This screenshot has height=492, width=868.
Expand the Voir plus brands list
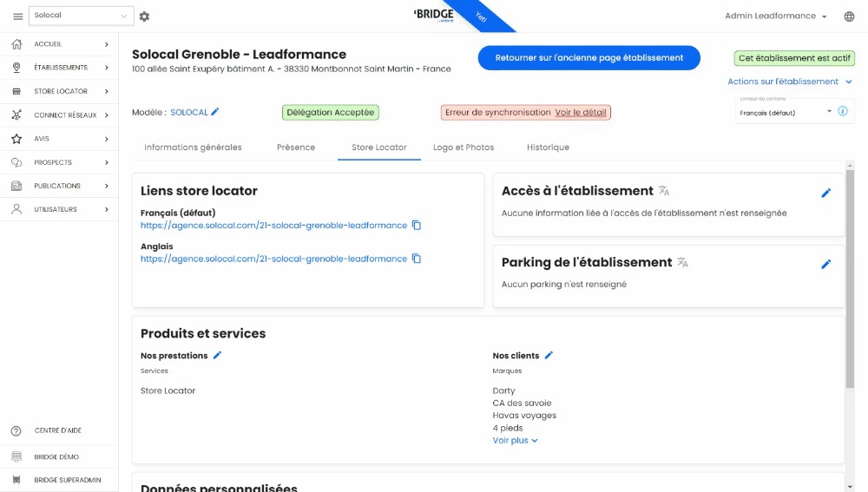tap(515, 441)
